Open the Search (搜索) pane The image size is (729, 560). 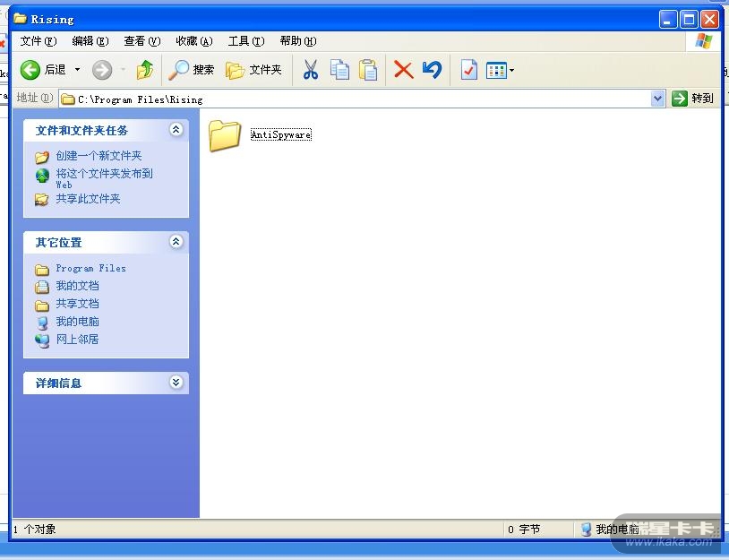192,70
